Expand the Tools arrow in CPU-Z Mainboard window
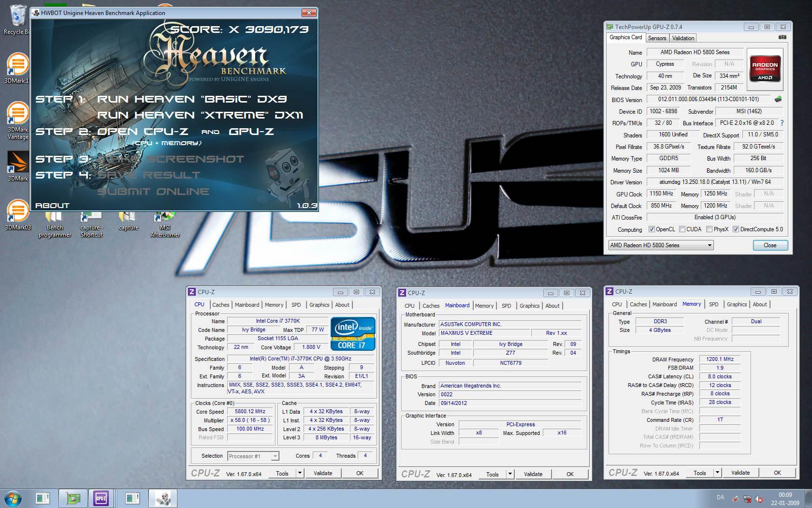812x508 pixels. point(510,474)
